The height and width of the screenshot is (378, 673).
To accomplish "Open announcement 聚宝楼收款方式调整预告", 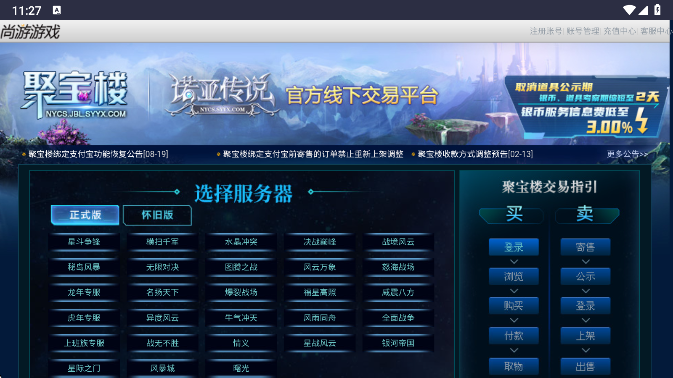I will point(475,154).
